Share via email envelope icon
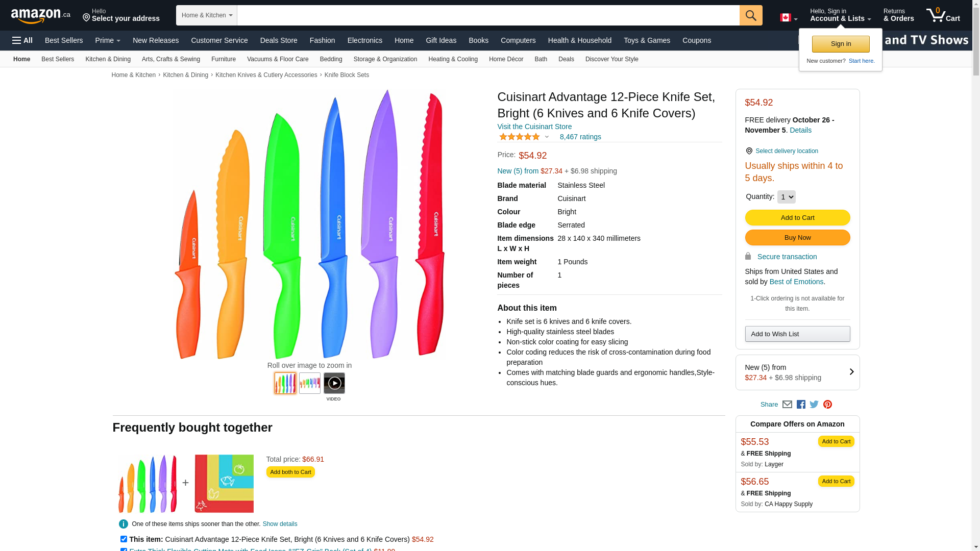Screen dimensions: 980x551 pos(787,405)
